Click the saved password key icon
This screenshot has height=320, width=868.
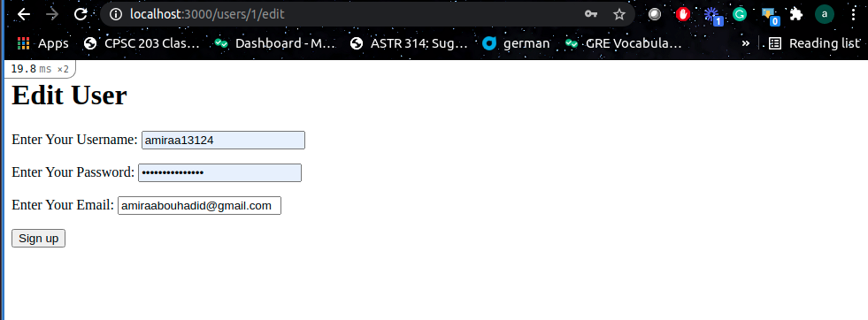coord(591,14)
